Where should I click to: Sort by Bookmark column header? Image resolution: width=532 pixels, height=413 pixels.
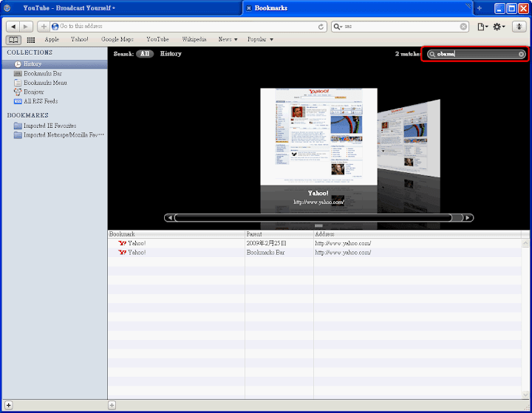tap(176, 234)
